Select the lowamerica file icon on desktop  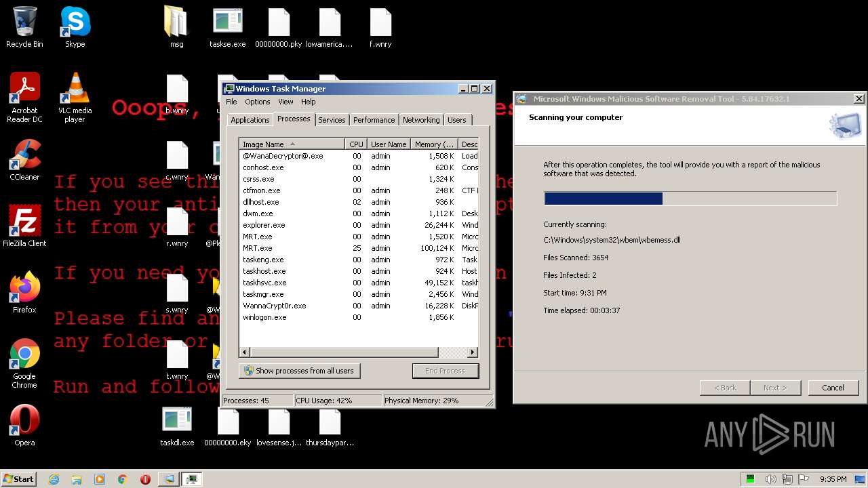(330, 27)
